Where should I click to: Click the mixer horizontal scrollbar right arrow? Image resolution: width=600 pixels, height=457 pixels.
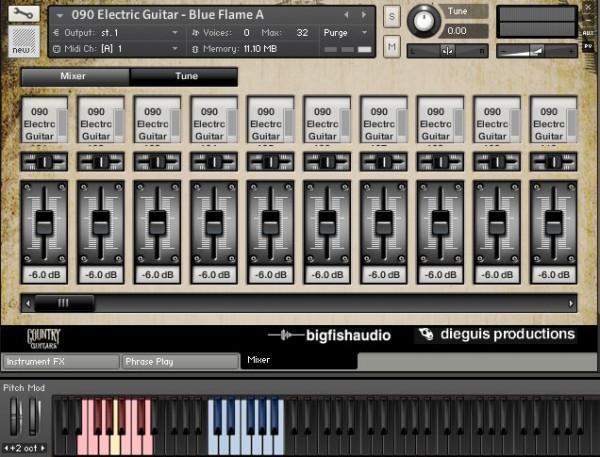pos(571,301)
